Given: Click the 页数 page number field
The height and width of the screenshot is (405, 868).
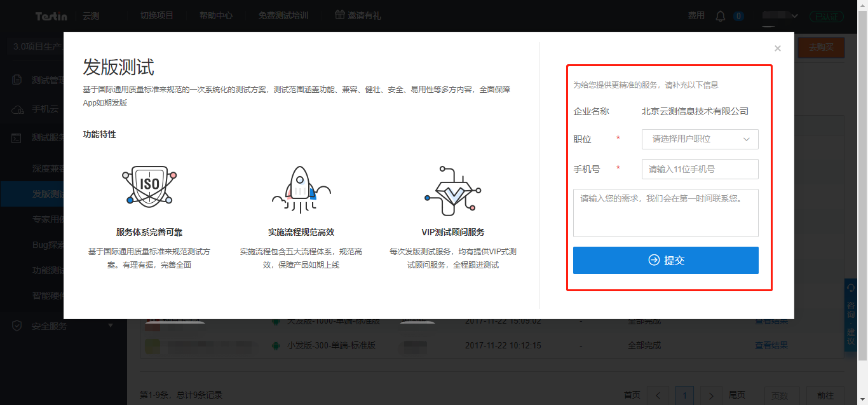Looking at the screenshot, I should coord(781,395).
